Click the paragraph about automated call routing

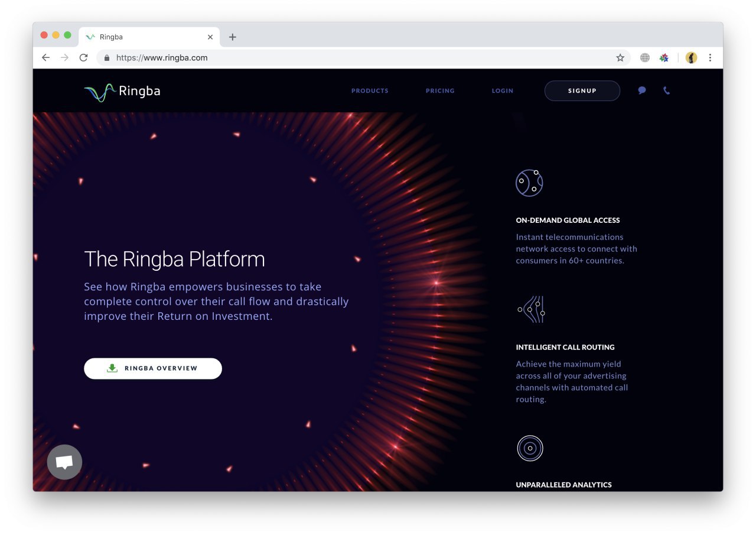click(572, 382)
